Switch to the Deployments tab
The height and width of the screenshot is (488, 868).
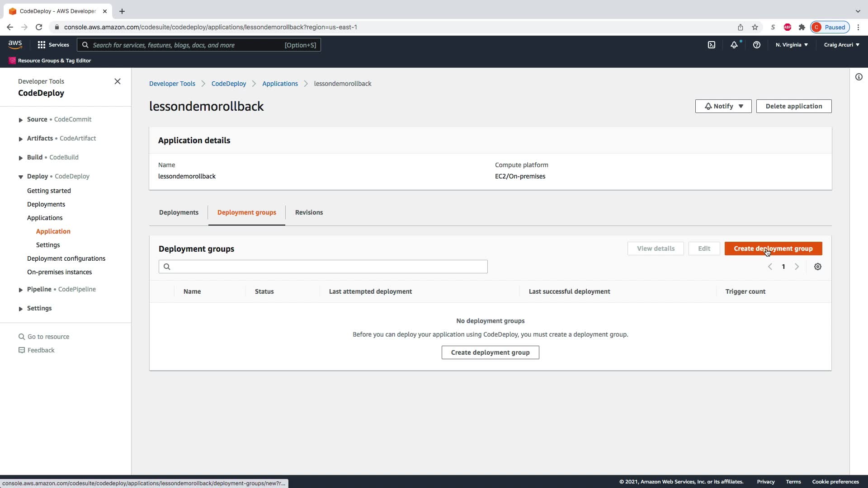pos(179,212)
